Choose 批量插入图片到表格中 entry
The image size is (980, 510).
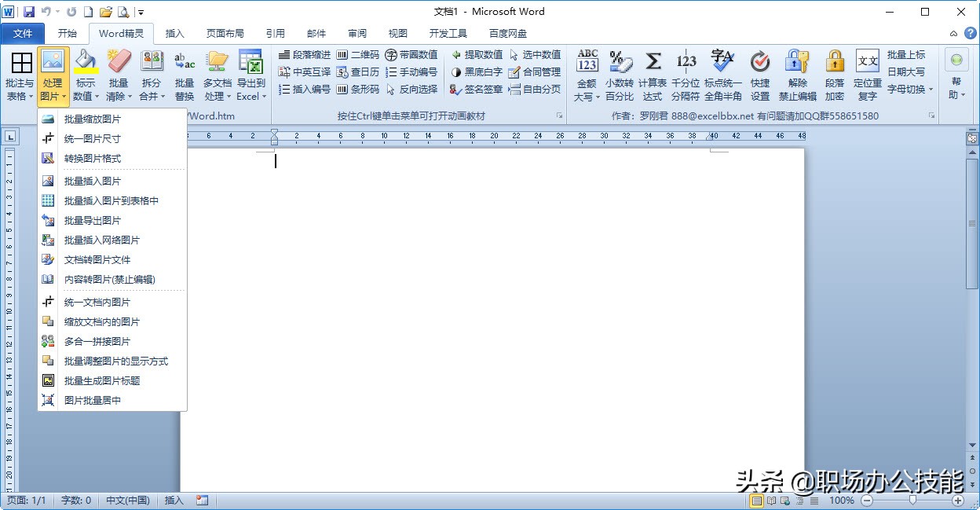point(112,201)
